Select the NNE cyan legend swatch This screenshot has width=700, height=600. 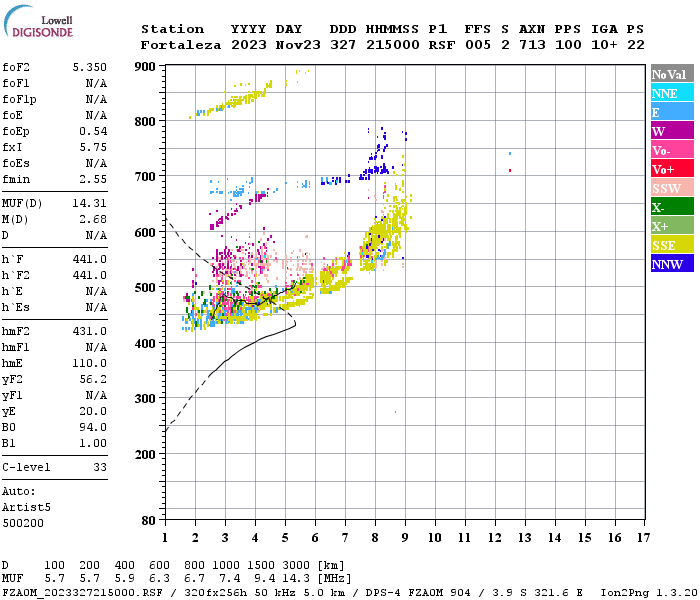(x=672, y=93)
